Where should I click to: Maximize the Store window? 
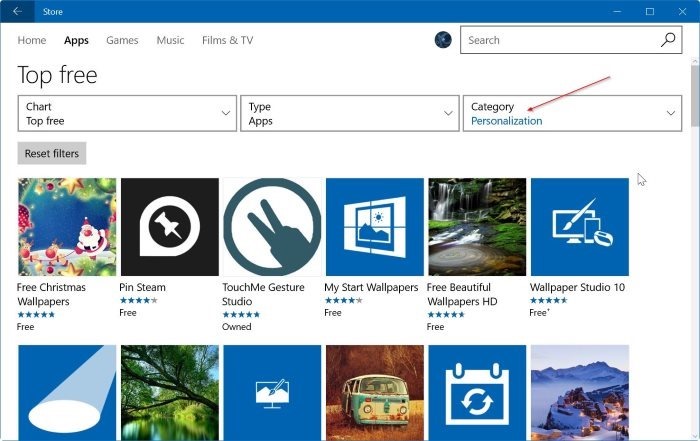650,11
